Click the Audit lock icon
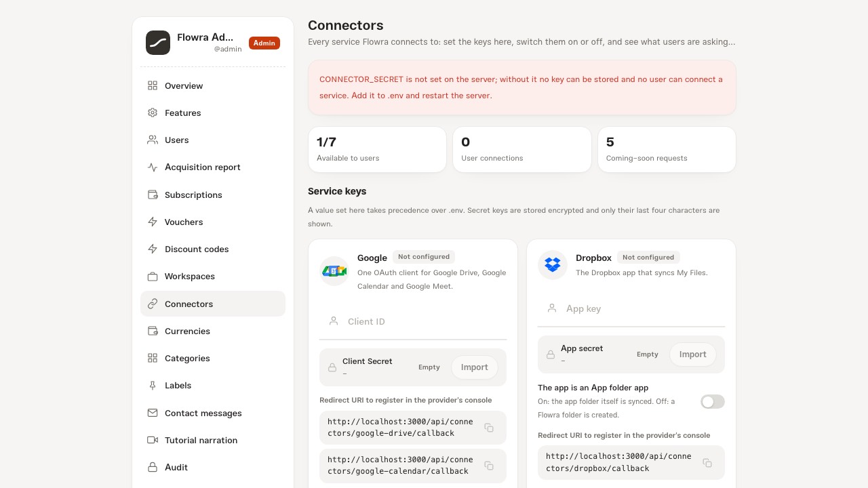Screen dimensions: 868x488 click(153, 467)
